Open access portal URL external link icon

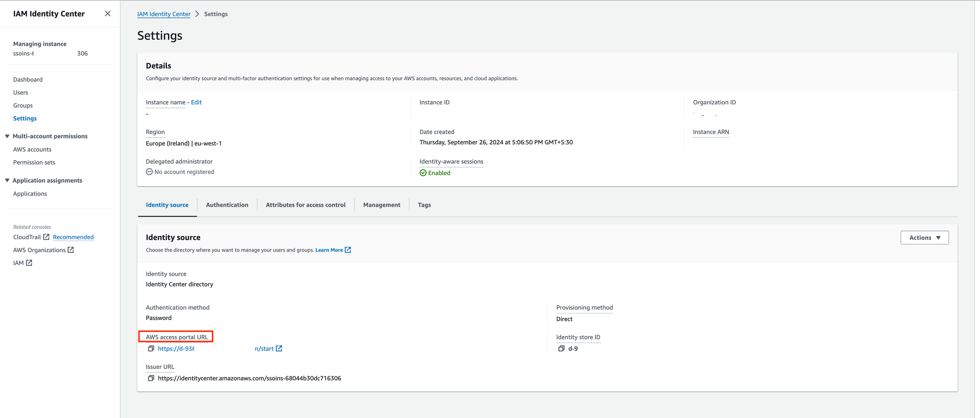pyautogui.click(x=279, y=348)
